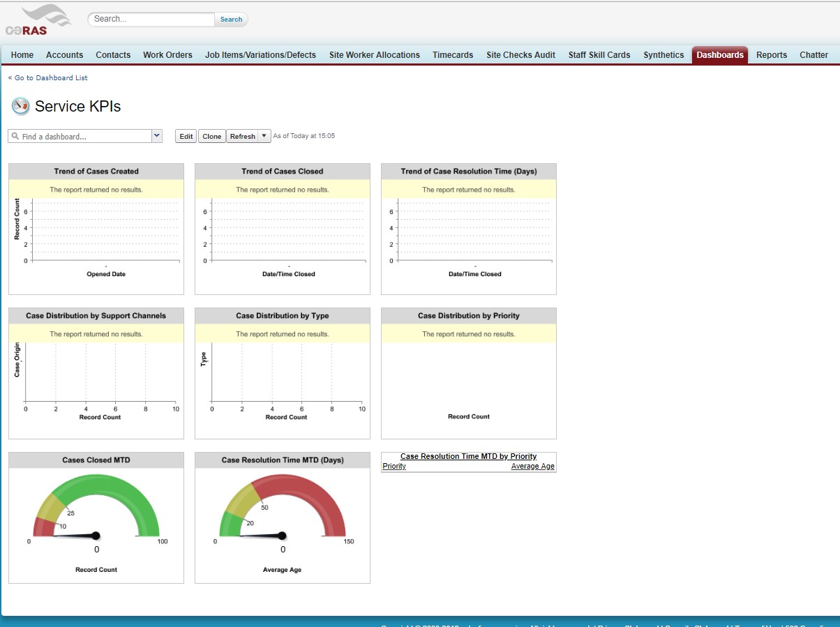Click the Average Age gauge label
Image resolution: width=840 pixels, height=627 pixels.
(282, 570)
